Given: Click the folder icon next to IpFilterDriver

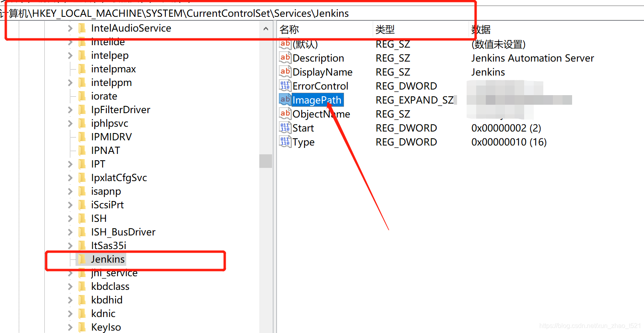Looking at the screenshot, I should (x=82, y=110).
